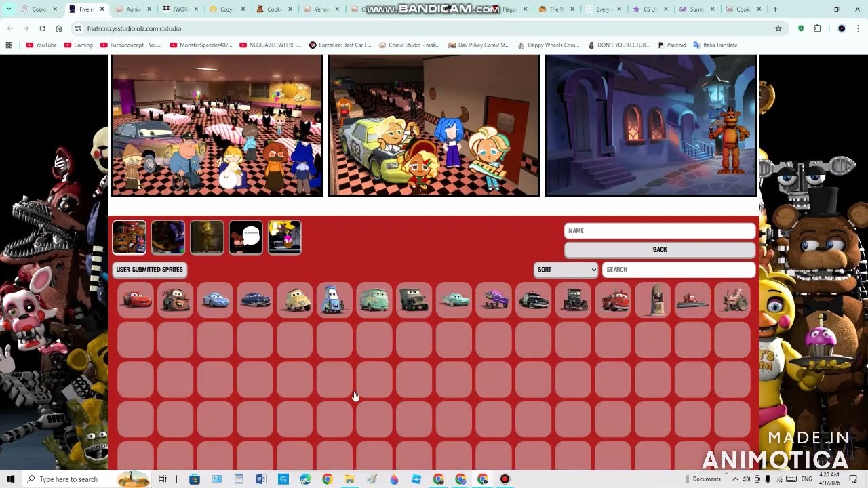Viewport: 868px width, 488px height.
Task: Open Dav Pilkey Comic St... bookmark
Action: tap(478, 45)
